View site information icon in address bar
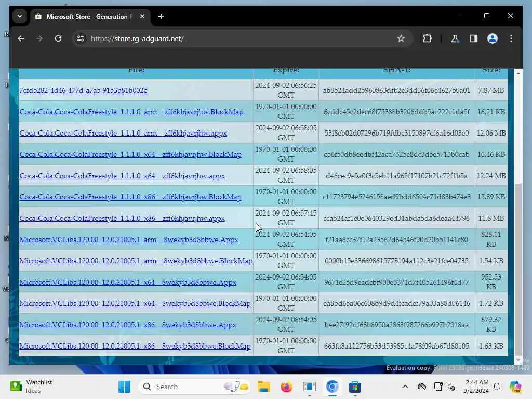532x399 pixels. tap(81, 38)
